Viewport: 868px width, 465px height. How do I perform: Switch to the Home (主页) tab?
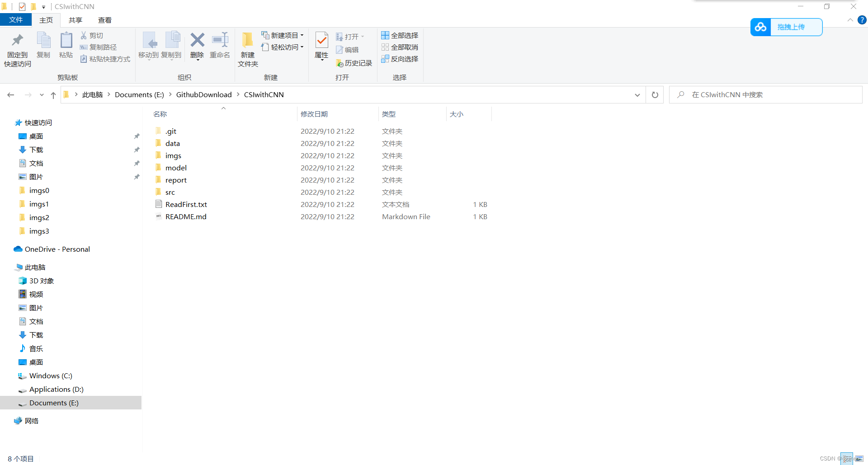(46, 20)
